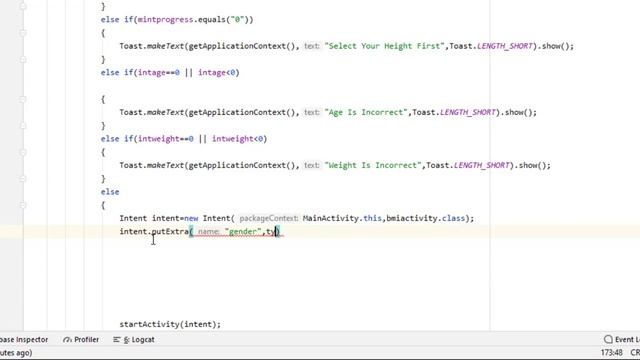Open the Event Log tool window
Screen dimensions: 640x360
621,340
